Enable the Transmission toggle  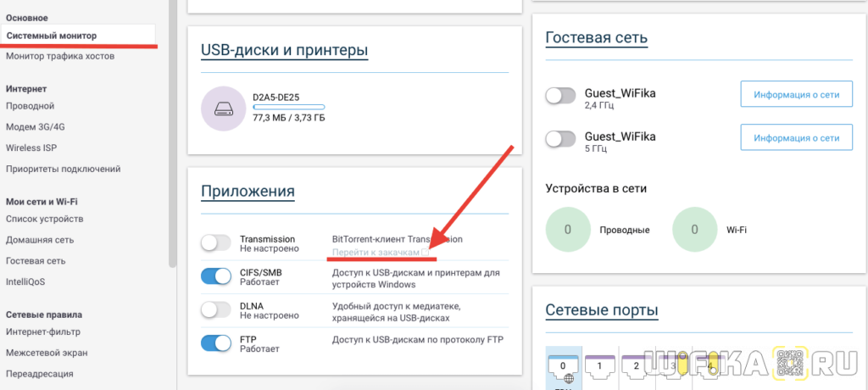pyautogui.click(x=216, y=243)
